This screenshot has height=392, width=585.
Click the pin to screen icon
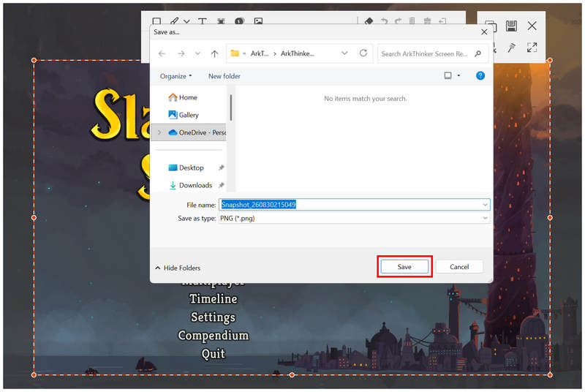point(511,48)
